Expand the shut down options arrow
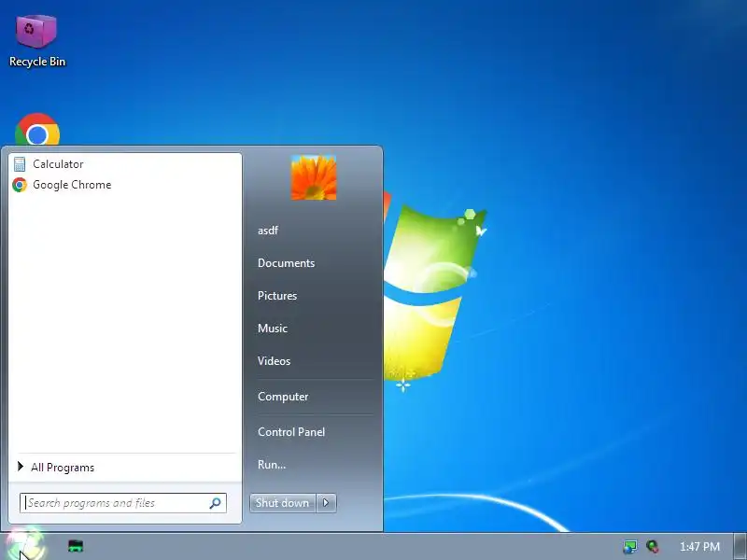 326,503
